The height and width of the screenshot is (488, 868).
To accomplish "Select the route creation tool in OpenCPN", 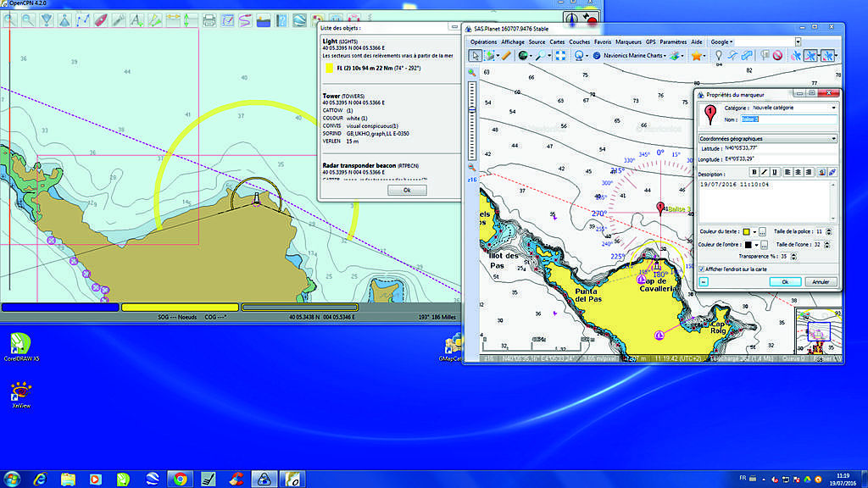I will 83,20.
